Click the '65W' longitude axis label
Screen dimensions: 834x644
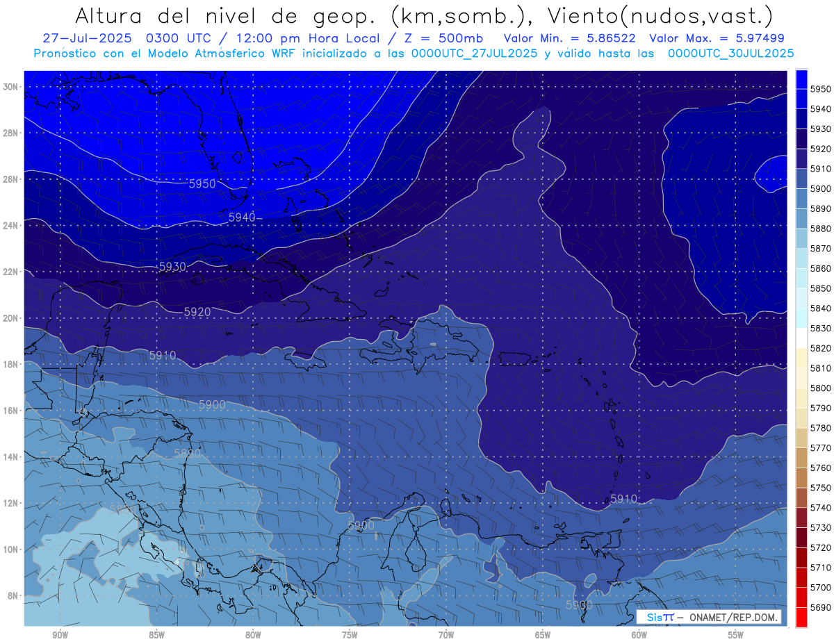(543, 635)
